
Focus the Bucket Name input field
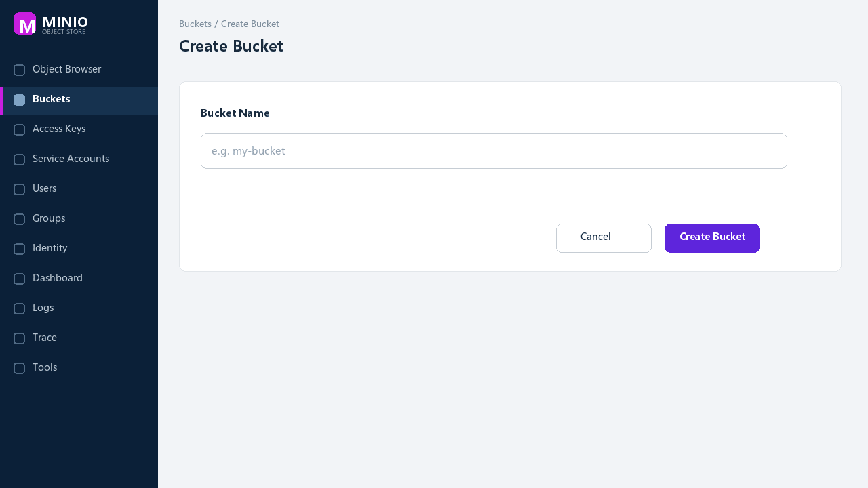coord(494,151)
